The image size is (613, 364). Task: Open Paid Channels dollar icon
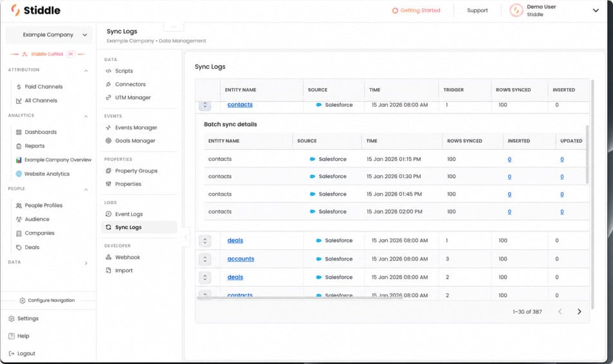(x=19, y=87)
